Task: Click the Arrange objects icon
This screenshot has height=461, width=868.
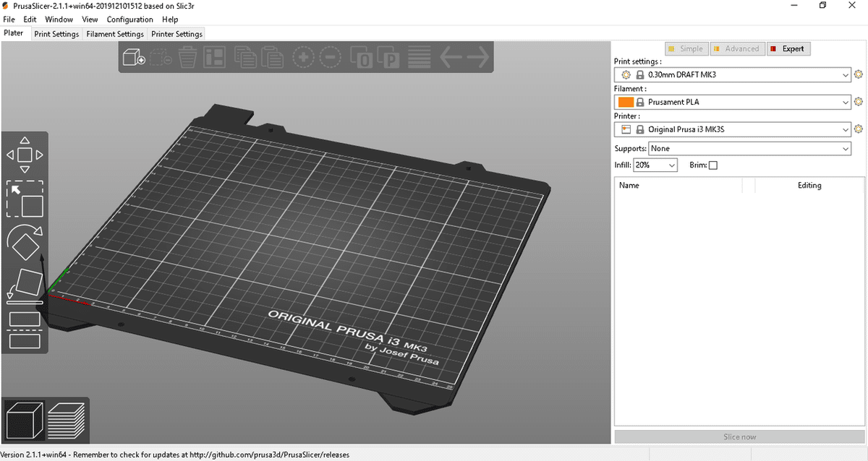Action: [215, 57]
